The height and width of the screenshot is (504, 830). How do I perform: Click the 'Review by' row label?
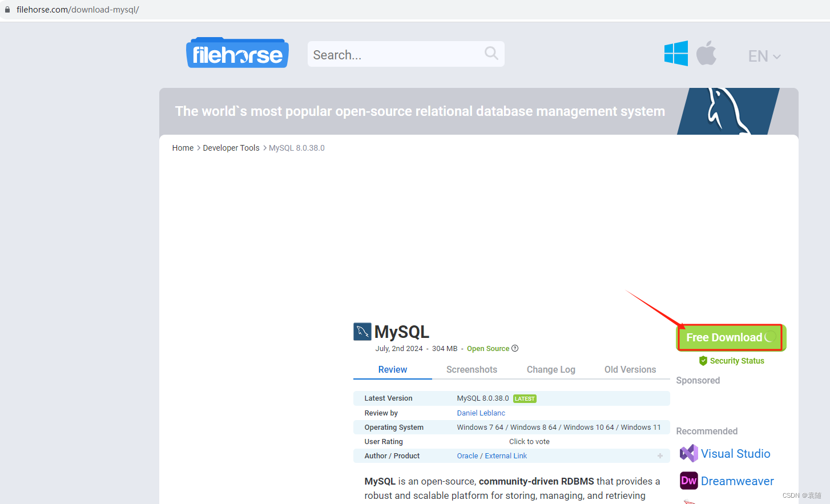pos(381,413)
